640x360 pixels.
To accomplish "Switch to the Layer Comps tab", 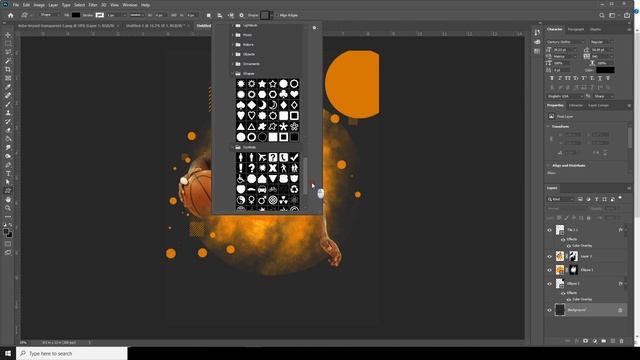I will coord(598,105).
